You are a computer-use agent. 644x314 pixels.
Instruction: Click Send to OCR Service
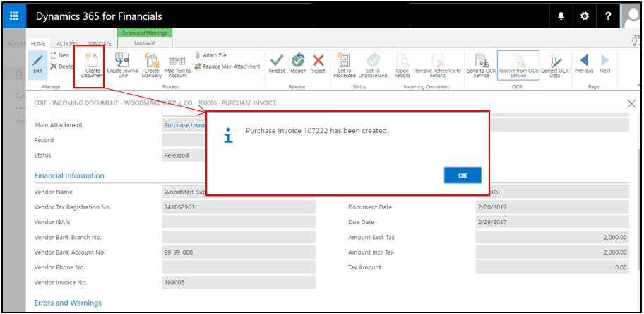point(482,66)
